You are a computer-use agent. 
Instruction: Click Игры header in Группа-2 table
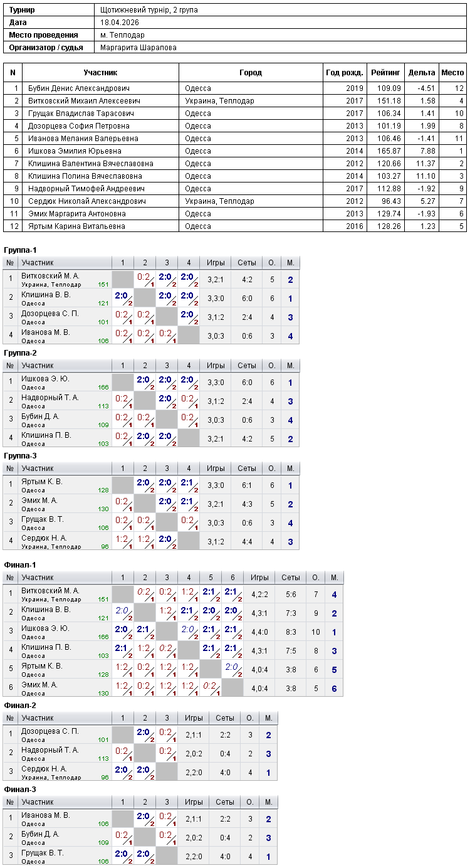(x=216, y=366)
